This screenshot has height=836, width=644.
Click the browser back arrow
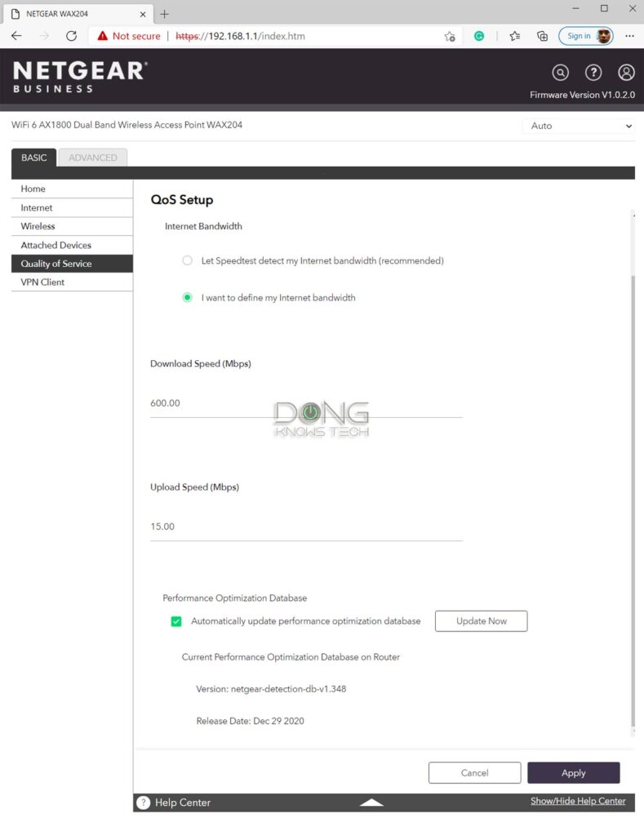(16, 36)
